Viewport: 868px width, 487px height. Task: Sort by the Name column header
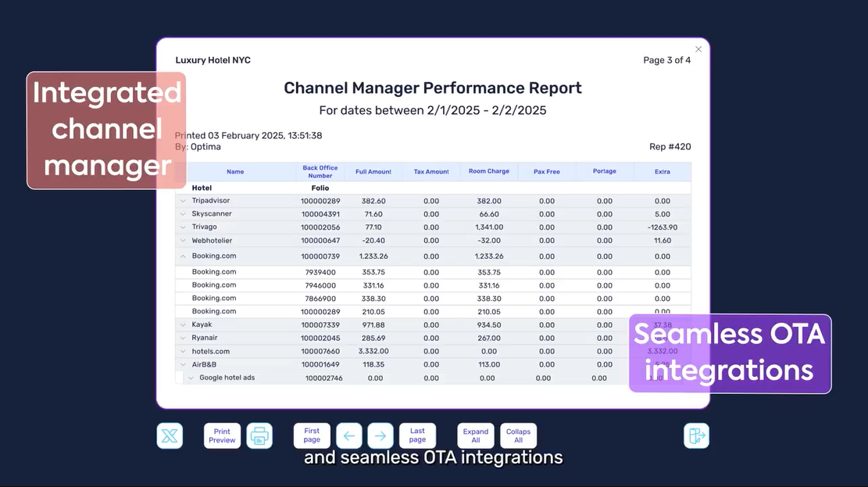(x=235, y=172)
